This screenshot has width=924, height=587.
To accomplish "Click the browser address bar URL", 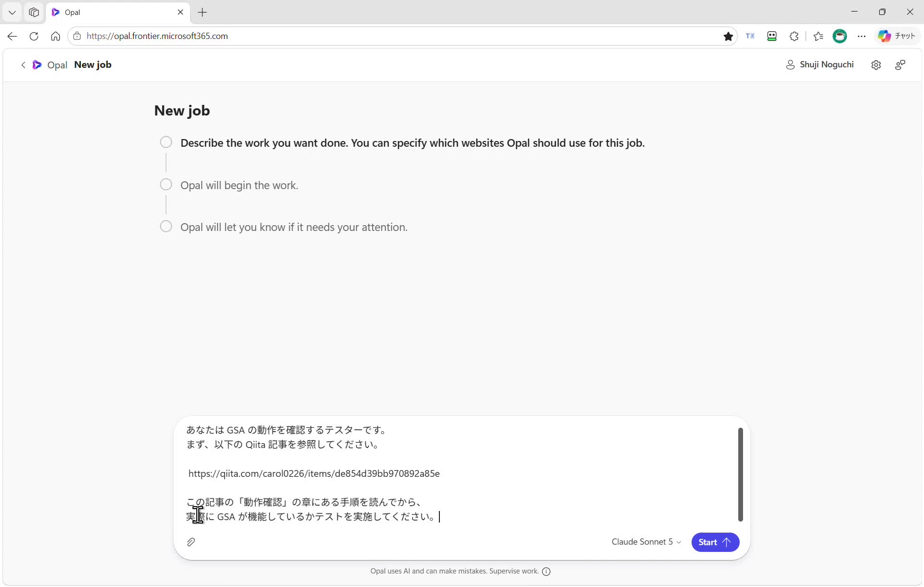I will pos(157,36).
